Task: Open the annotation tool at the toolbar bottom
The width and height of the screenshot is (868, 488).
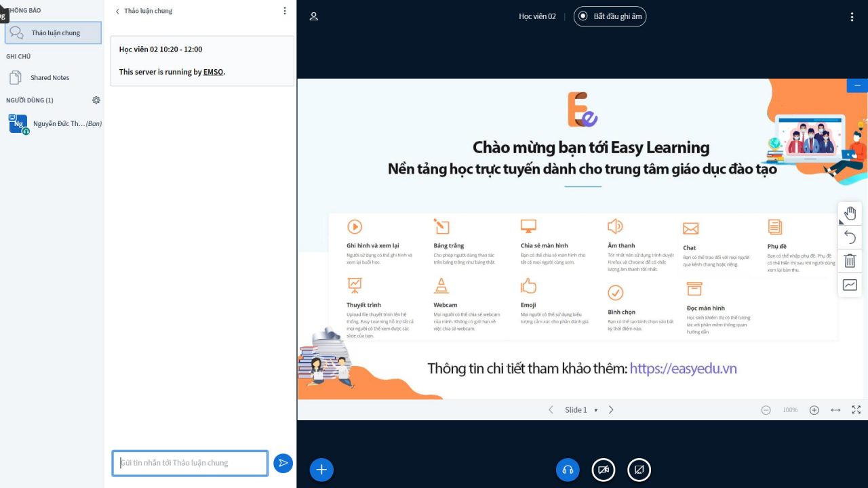Action: tap(850, 285)
